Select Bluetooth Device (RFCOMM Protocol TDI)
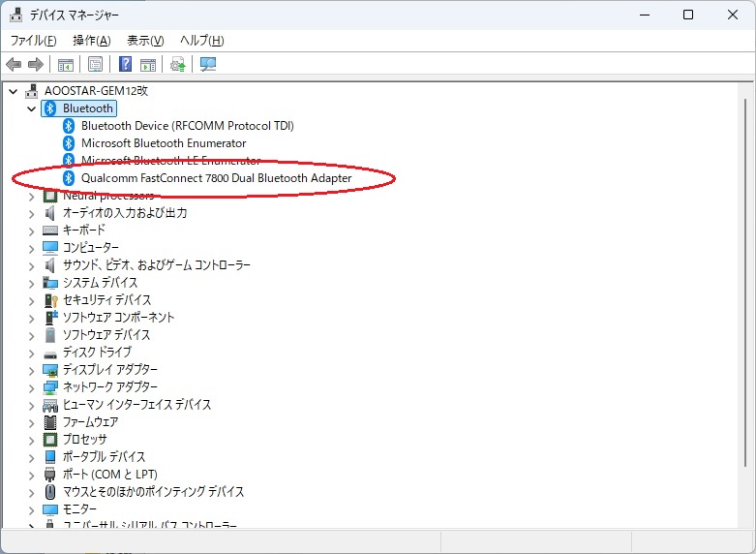 pos(187,126)
